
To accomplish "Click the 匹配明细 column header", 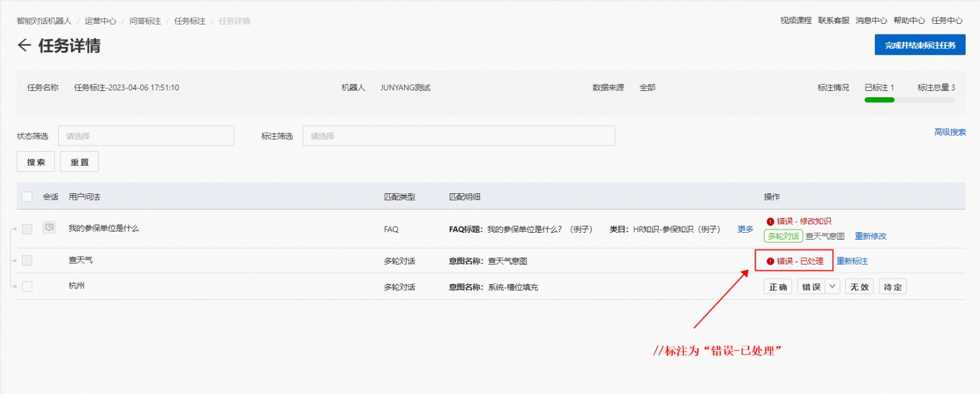I will pyautogui.click(x=465, y=197).
